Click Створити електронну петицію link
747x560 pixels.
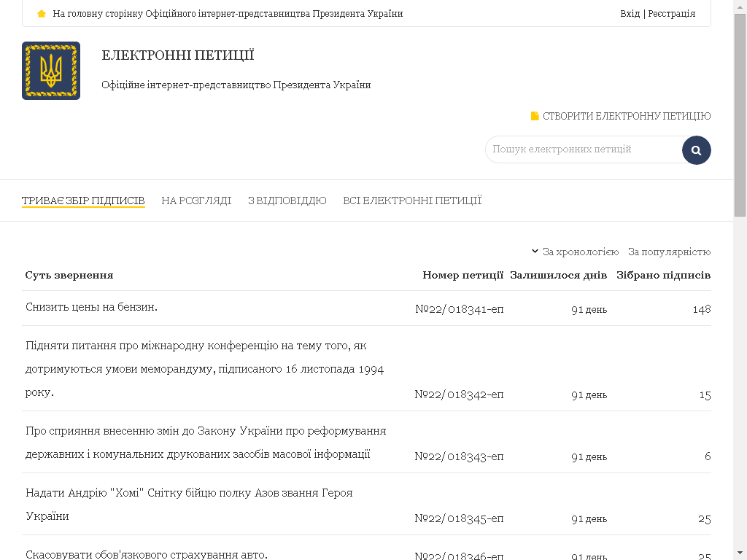(x=626, y=116)
